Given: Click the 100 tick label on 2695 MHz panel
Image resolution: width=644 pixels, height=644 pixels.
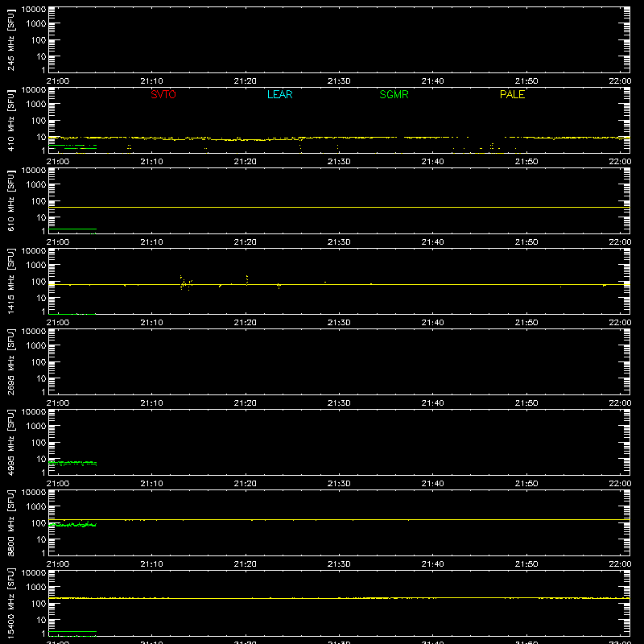Looking at the screenshot, I should click(39, 361).
